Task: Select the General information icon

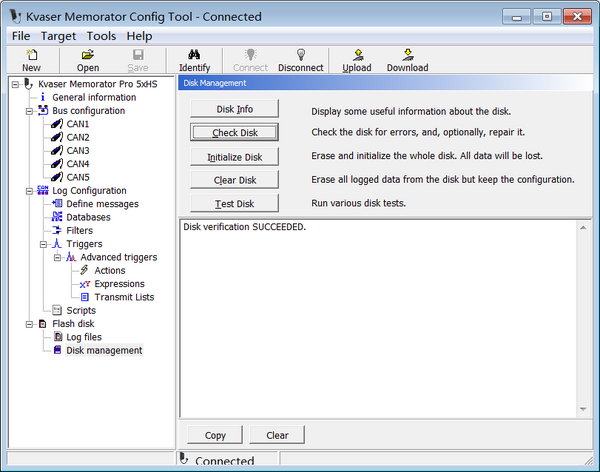Action: click(x=42, y=97)
